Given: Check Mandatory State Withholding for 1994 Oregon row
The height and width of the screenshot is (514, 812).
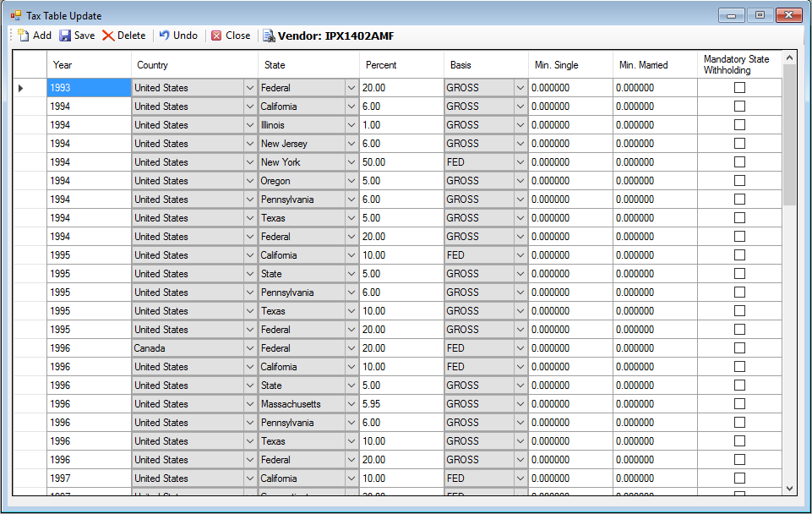Looking at the screenshot, I should pyautogui.click(x=739, y=181).
